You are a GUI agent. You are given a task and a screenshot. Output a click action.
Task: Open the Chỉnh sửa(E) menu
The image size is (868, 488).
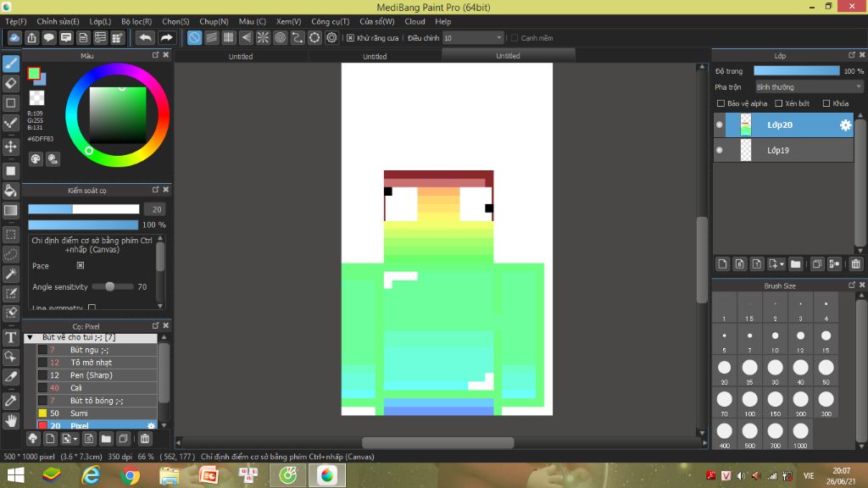58,21
